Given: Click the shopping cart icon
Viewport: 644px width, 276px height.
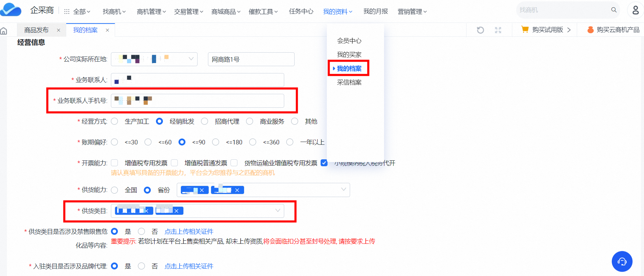Looking at the screenshot, I should click(525, 29).
